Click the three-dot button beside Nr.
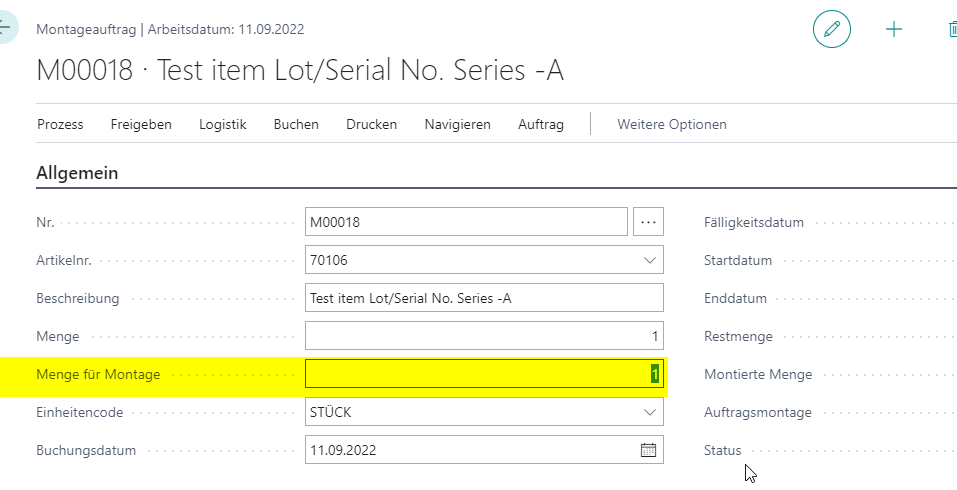The width and height of the screenshot is (957, 490). [x=648, y=222]
